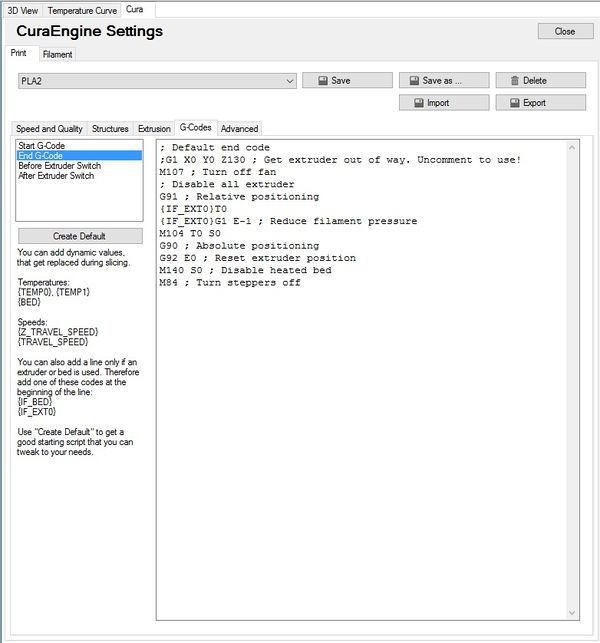Viewport: 600px width, 643px height.
Task: Click the 'M104 T0 S0' line
Action: [190, 233]
